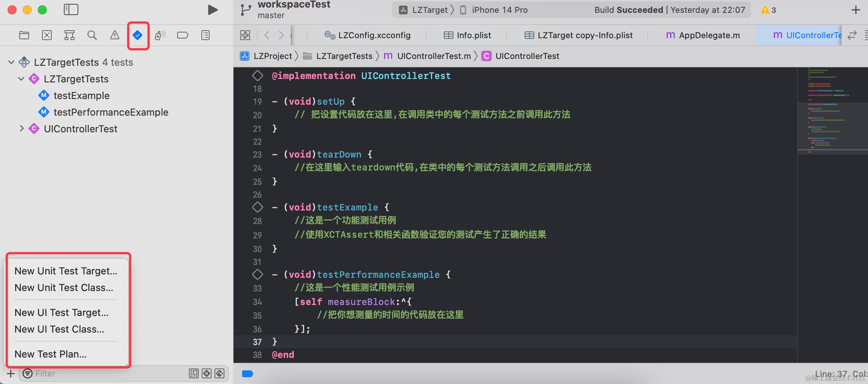Screen dimensions: 868x384
Task: Open the Library with the plus button
Action: (856, 10)
